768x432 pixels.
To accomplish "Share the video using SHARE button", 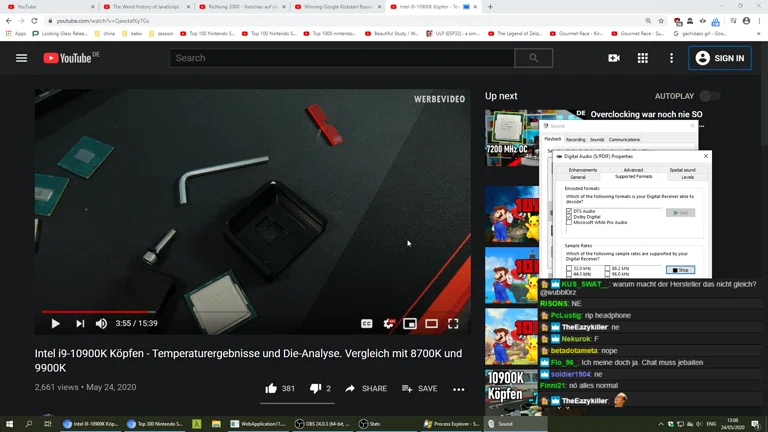I will pos(366,388).
